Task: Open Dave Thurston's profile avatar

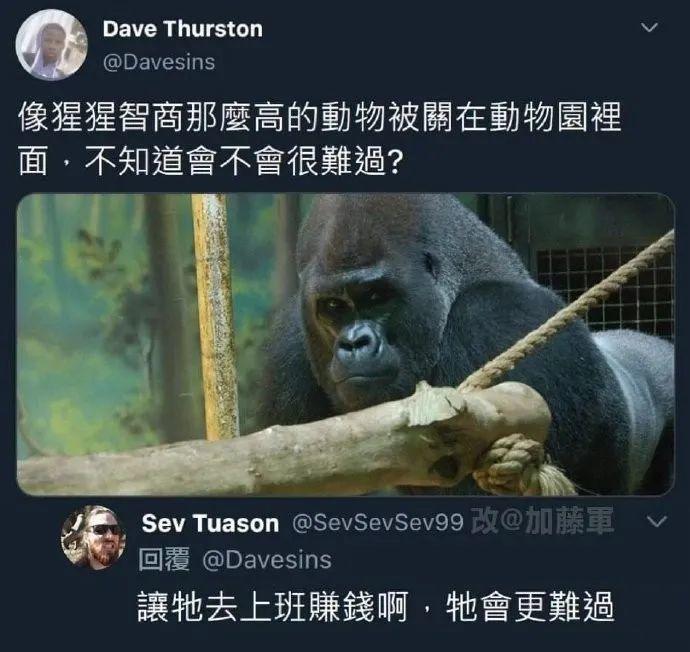Action: [x=51, y=44]
